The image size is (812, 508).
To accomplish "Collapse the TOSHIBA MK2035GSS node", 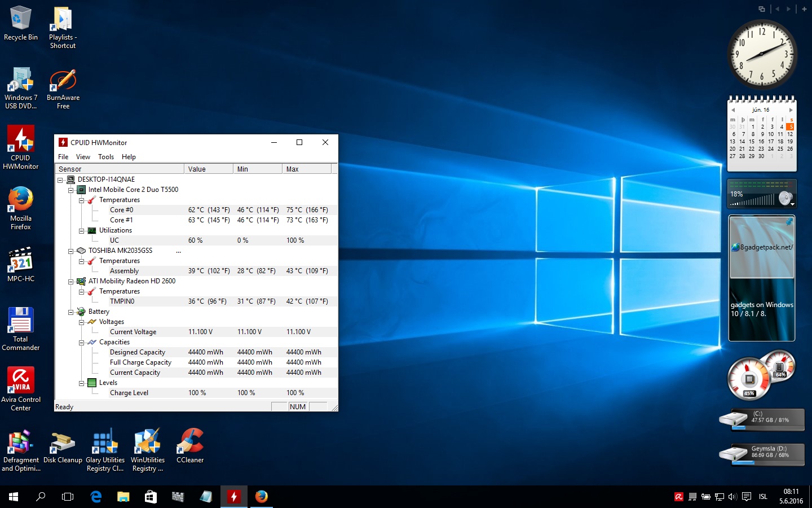I will 70,251.
